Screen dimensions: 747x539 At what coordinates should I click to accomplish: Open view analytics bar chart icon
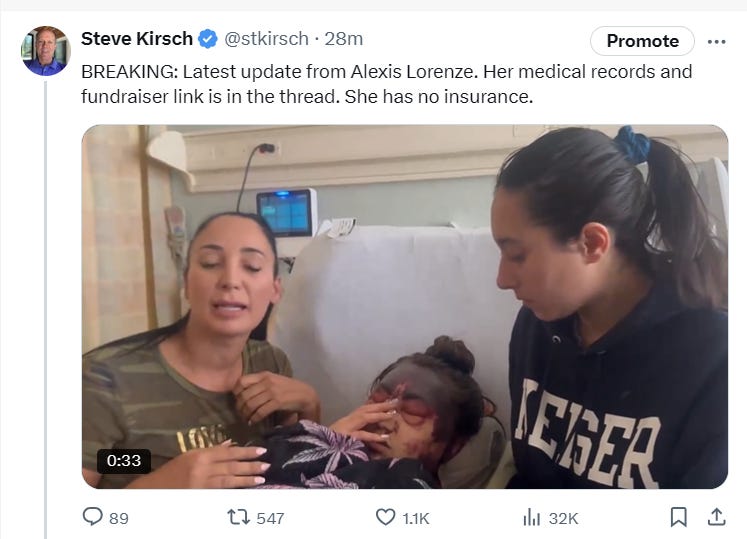tap(531, 517)
